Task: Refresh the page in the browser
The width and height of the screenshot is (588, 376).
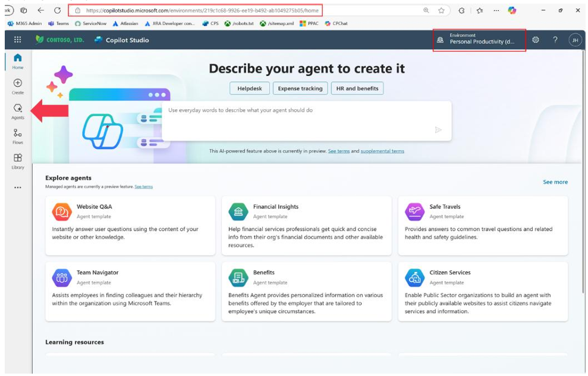Action: pos(58,11)
